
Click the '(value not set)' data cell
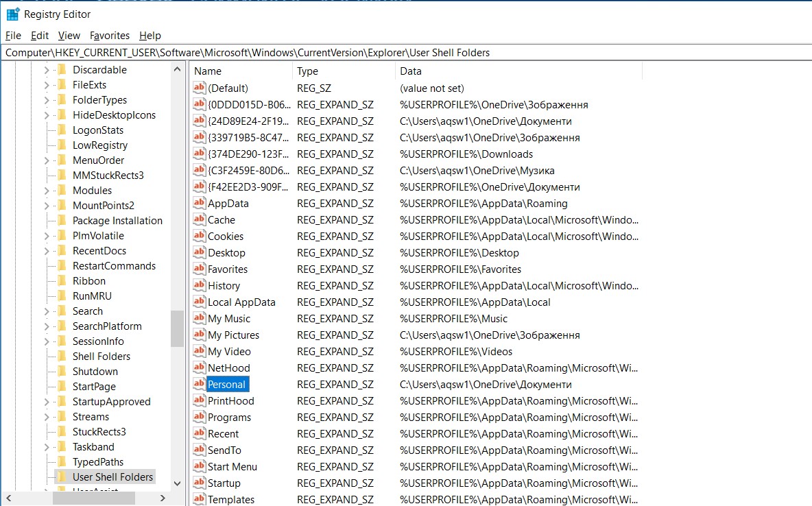coord(432,88)
